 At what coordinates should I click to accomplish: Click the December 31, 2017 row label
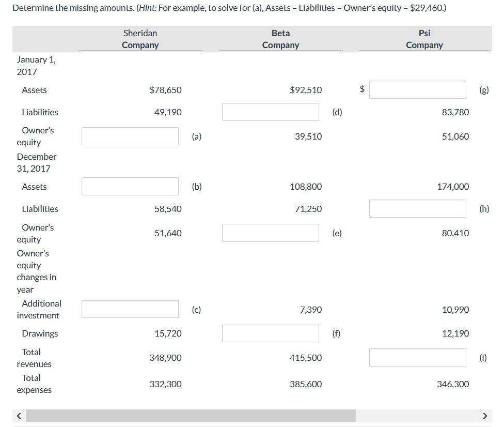tap(37, 162)
